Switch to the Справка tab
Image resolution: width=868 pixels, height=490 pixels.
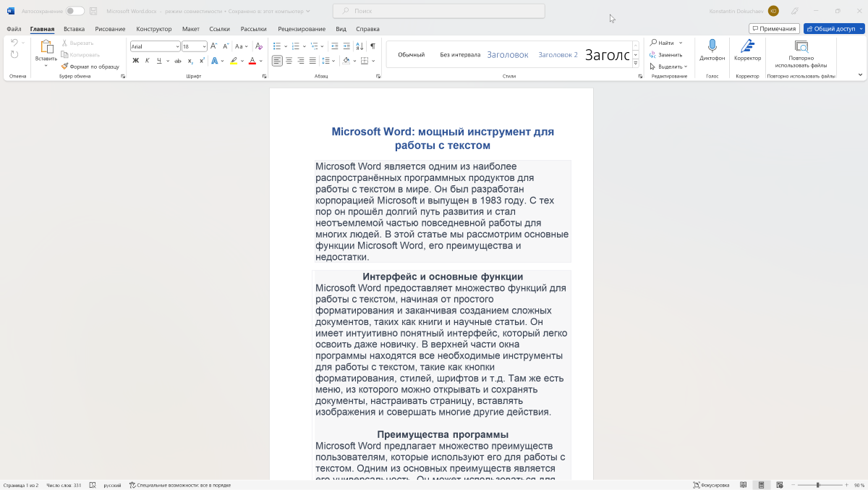(368, 29)
